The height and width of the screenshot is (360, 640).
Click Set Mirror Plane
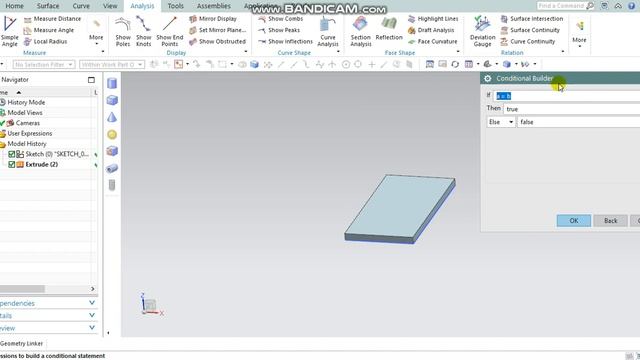click(218, 30)
